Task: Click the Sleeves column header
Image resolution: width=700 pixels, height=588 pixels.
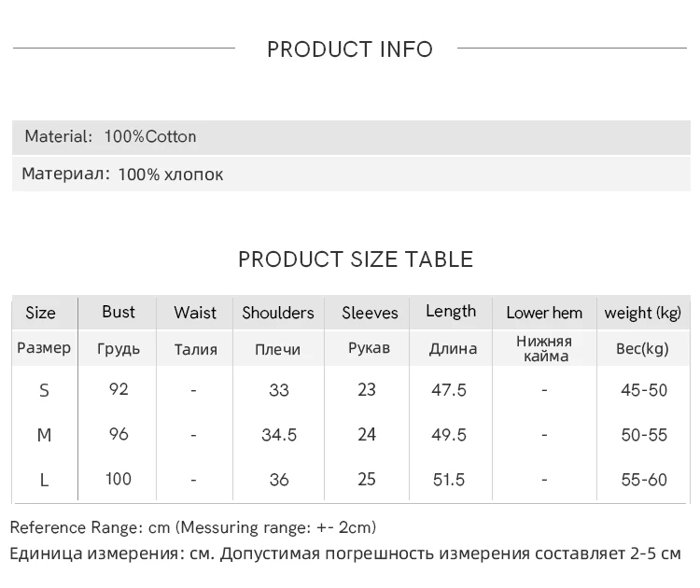Action: pyautogui.click(x=370, y=313)
